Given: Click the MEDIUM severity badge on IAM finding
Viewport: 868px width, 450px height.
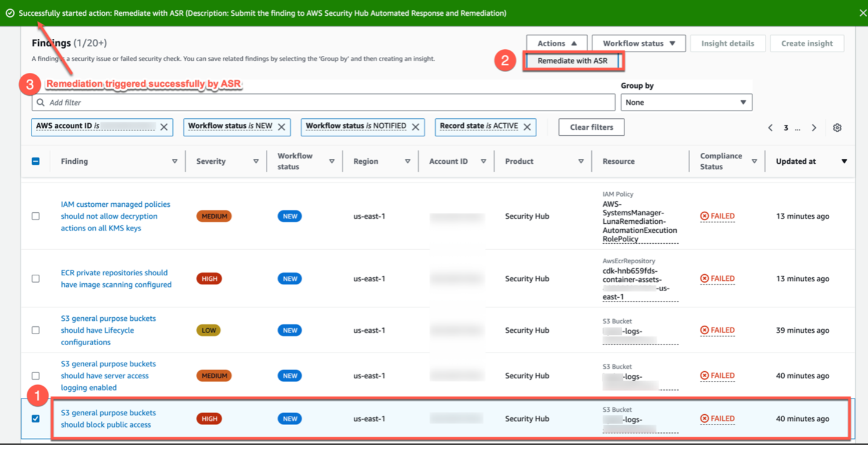Looking at the screenshot, I should point(214,216).
